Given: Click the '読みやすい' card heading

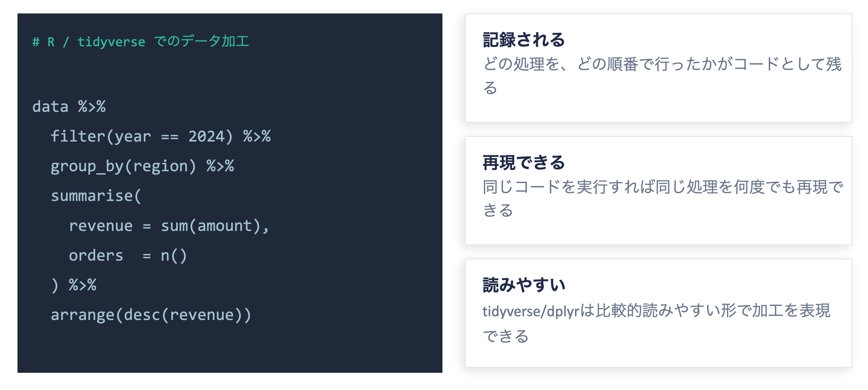Looking at the screenshot, I should point(524,285).
